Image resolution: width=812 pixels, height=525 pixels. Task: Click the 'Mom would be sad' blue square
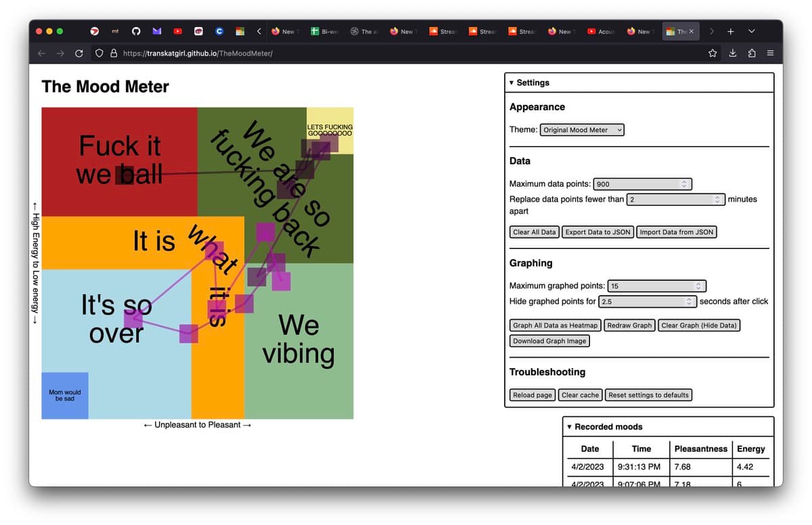pos(65,396)
